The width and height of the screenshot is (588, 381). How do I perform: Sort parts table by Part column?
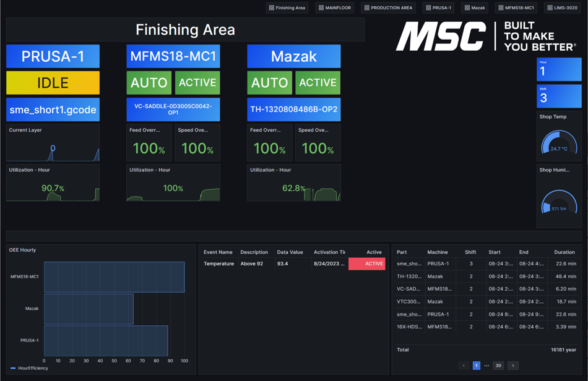click(x=402, y=252)
